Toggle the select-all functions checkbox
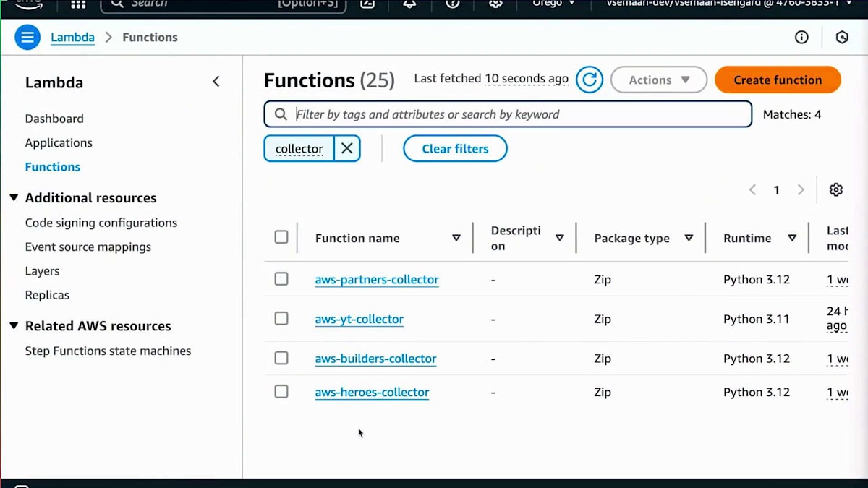Image resolution: width=868 pixels, height=488 pixels. (x=281, y=237)
